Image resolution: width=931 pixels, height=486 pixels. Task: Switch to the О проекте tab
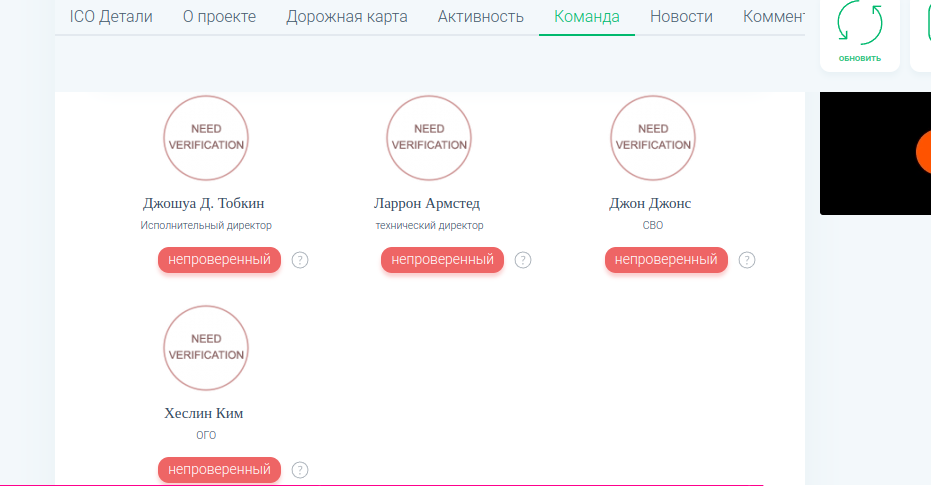click(219, 17)
